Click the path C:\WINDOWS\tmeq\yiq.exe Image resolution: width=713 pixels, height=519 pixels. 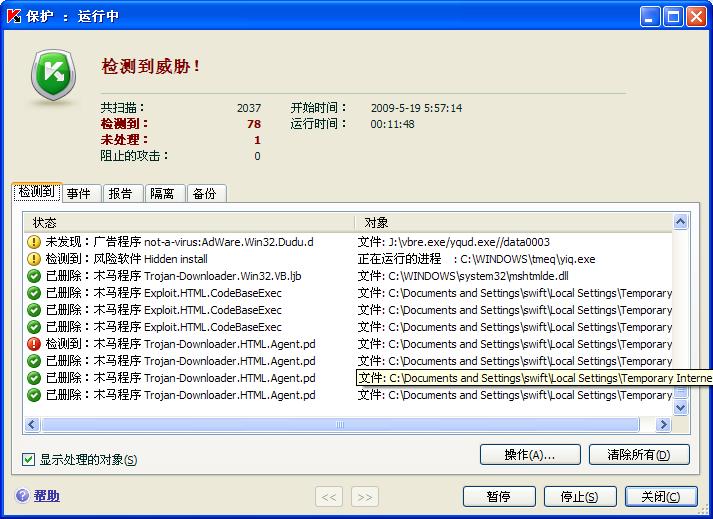(x=527, y=259)
